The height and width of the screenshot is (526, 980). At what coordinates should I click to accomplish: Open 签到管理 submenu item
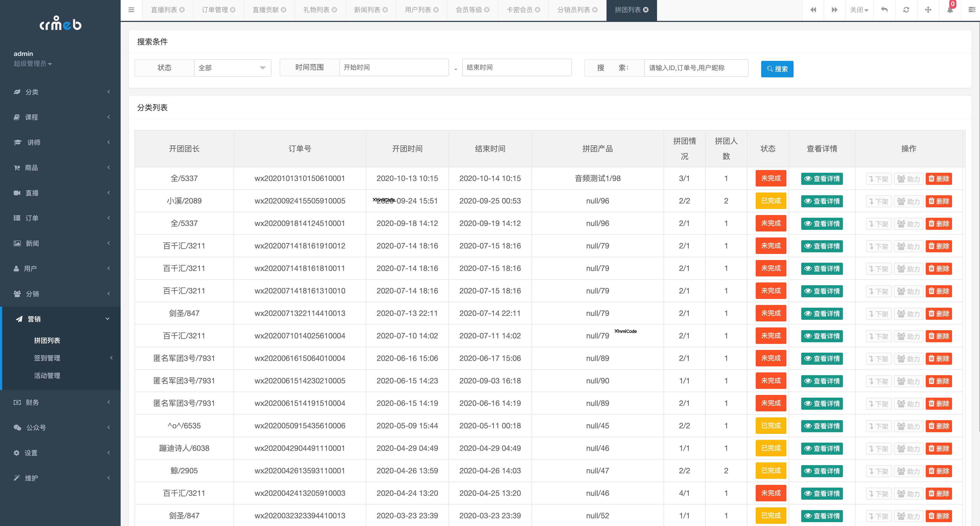[x=47, y=358]
